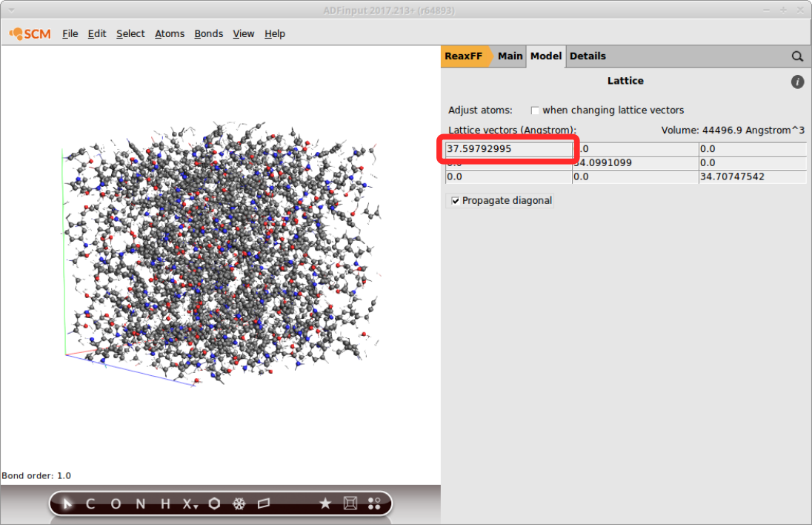Choose the Nitrogen (N) atom tool
Image resolution: width=812 pixels, height=525 pixels.
coord(140,504)
